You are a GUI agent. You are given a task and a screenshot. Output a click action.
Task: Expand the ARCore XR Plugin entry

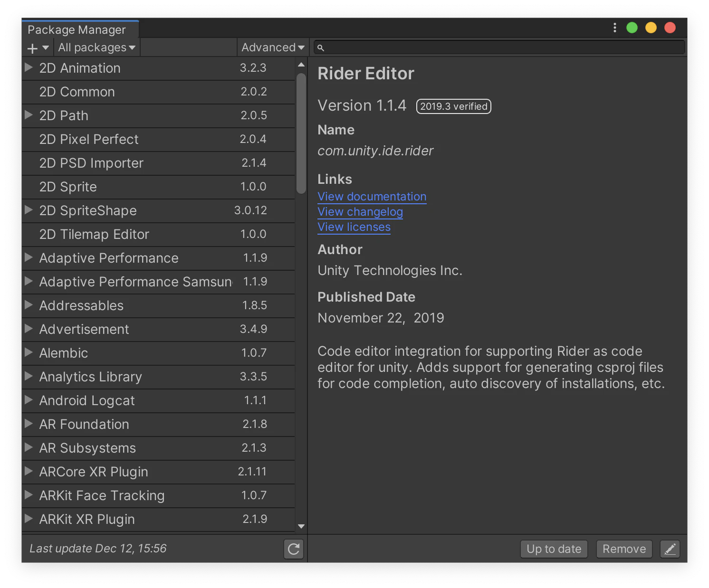pyautogui.click(x=29, y=471)
